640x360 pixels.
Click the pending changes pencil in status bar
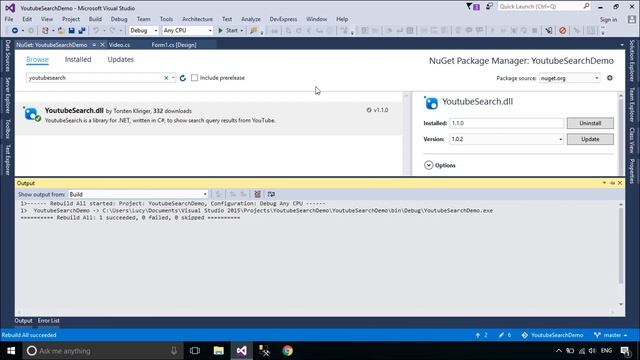[505, 335]
